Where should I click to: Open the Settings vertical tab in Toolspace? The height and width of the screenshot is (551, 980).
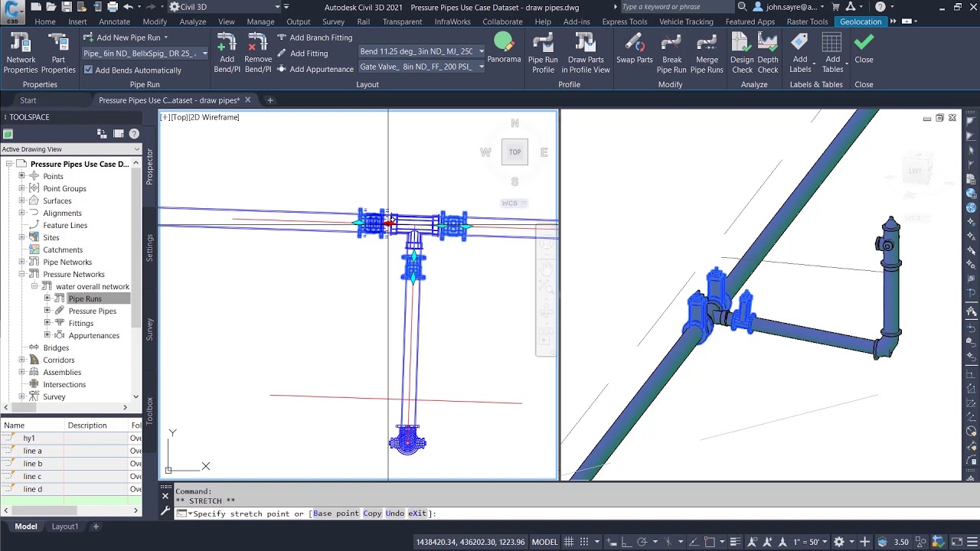(149, 249)
